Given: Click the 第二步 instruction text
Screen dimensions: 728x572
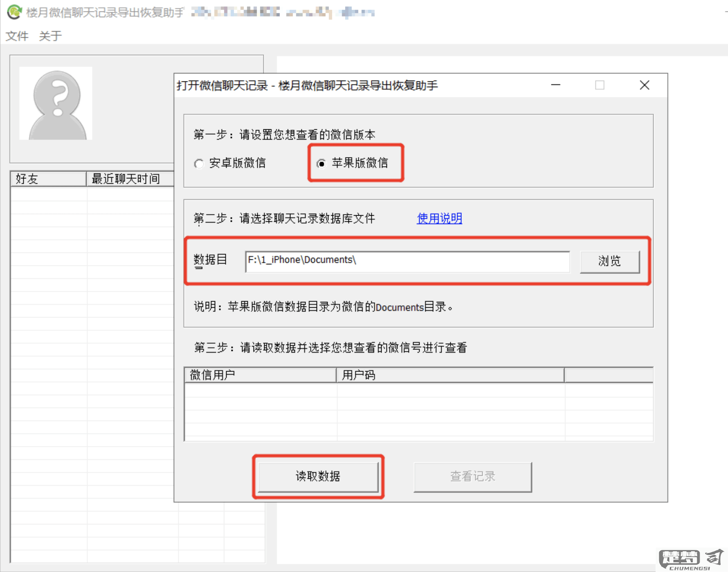Looking at the screenshot, I should click(x=284, y=218).
